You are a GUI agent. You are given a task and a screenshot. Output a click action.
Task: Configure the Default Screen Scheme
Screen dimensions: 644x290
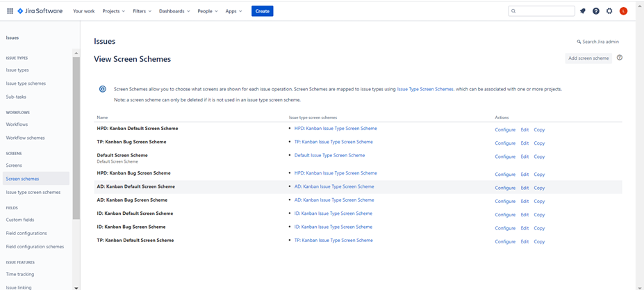coord(505,156)
